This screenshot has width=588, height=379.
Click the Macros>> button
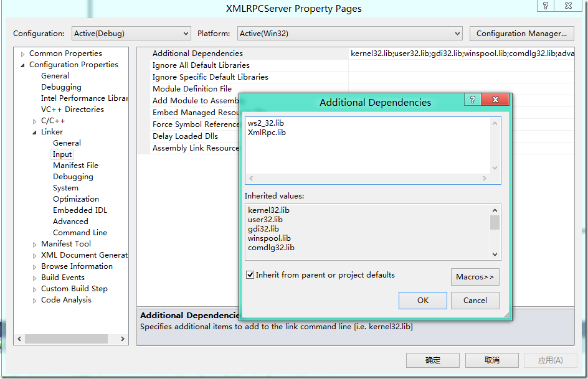pyautogui.click(x=475, y=277)
